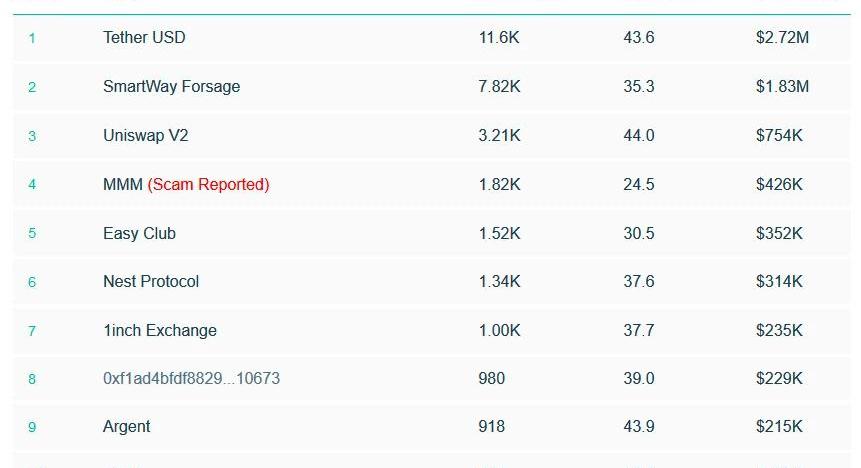Click the $352K value for Easy Club

(x=779, y=234)
